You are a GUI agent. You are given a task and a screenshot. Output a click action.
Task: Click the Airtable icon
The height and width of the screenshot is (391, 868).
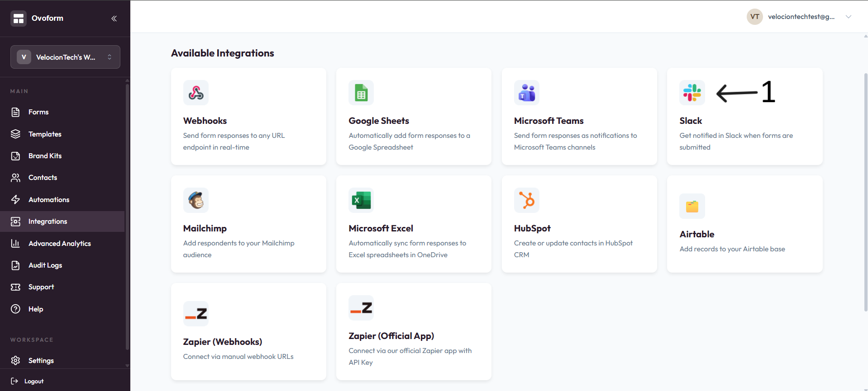coord(692,206)
